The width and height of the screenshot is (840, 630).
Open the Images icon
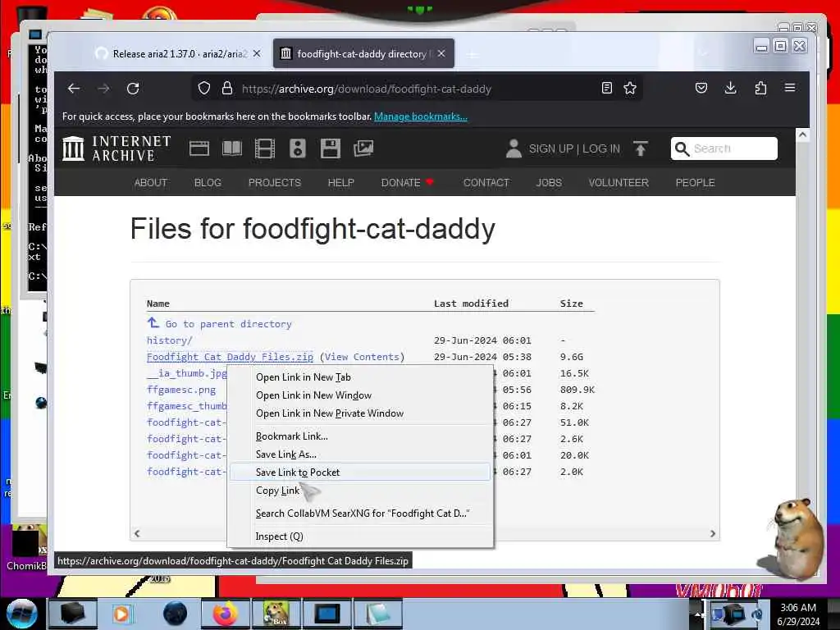point(363,148)
